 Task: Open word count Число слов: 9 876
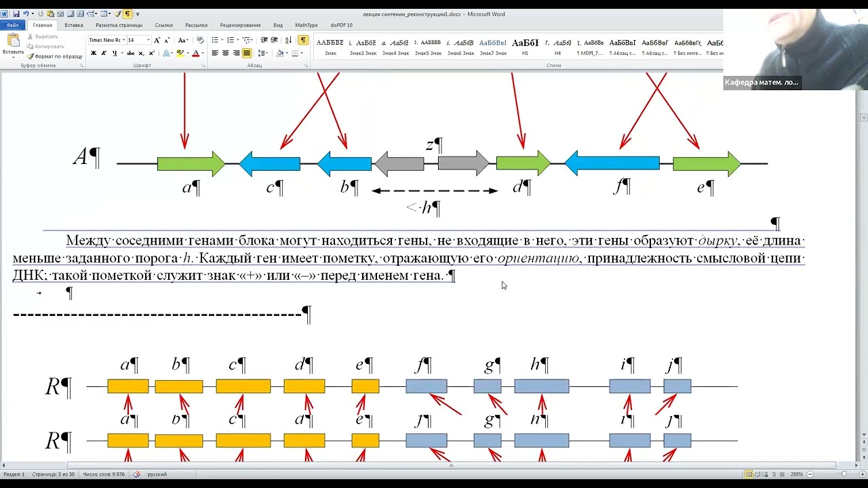click(x=104, y=474)
